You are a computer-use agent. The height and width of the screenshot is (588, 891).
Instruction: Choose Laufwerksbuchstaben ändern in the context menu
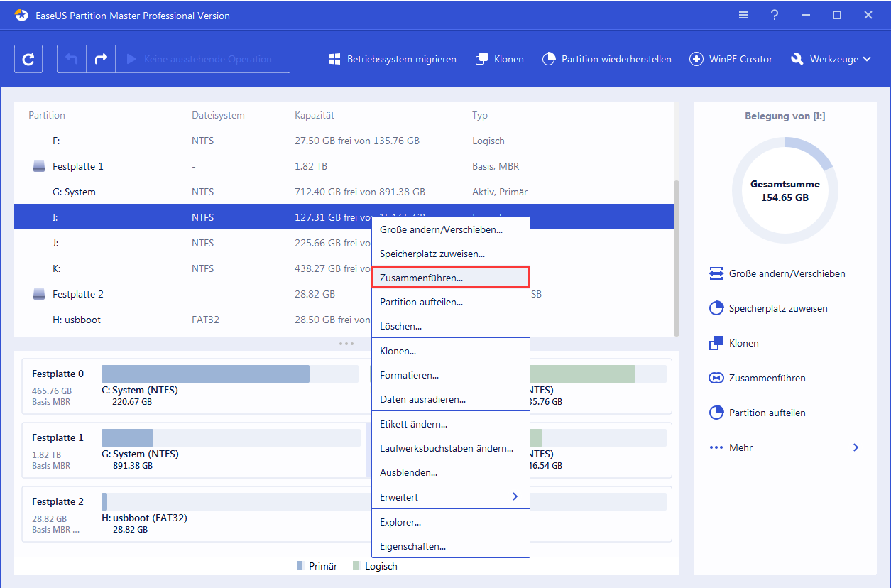pos(451,448)
